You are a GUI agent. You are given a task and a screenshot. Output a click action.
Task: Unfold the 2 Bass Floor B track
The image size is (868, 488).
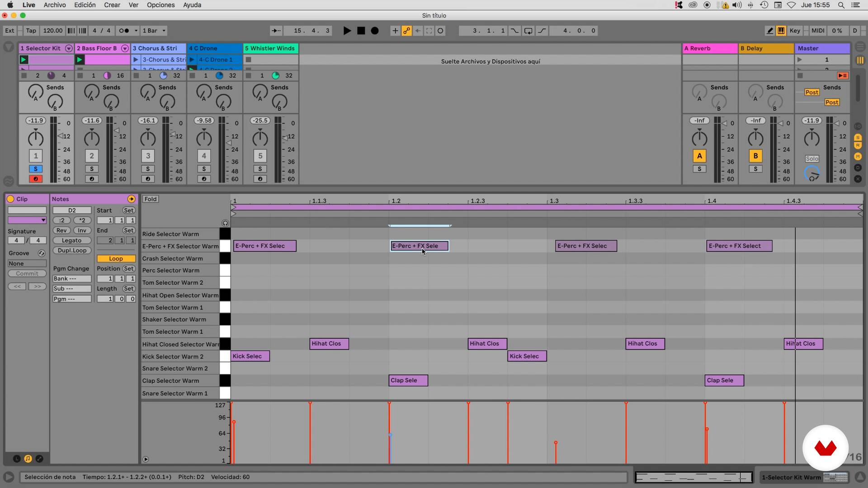pyautogui.click(x=125, y=48)
